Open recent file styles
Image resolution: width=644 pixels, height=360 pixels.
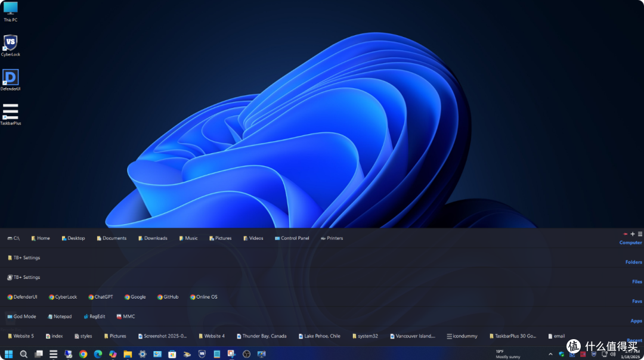tap(83, 336)
